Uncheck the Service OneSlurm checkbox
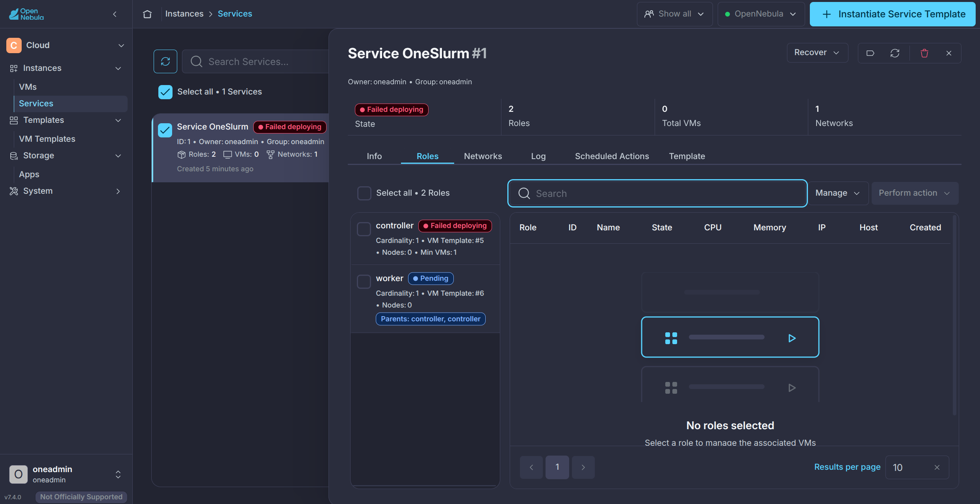This screenshot has width=980, height=504. (165, 130)
